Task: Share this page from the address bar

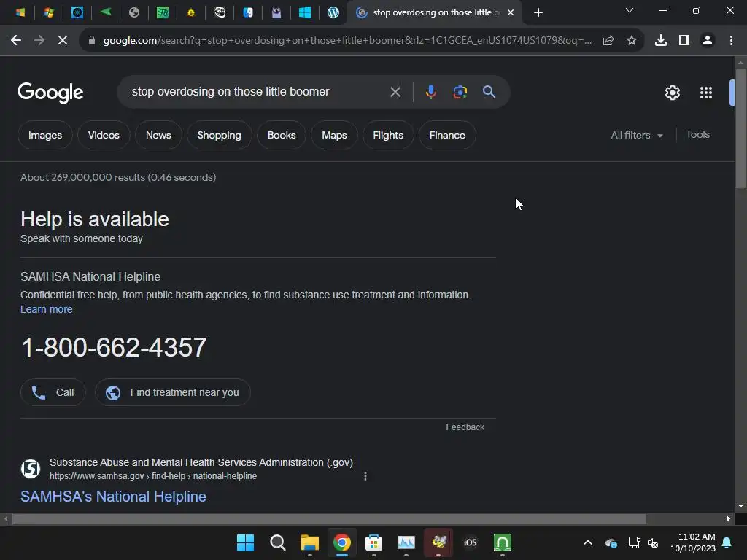Action: click(x=608, y=41)
